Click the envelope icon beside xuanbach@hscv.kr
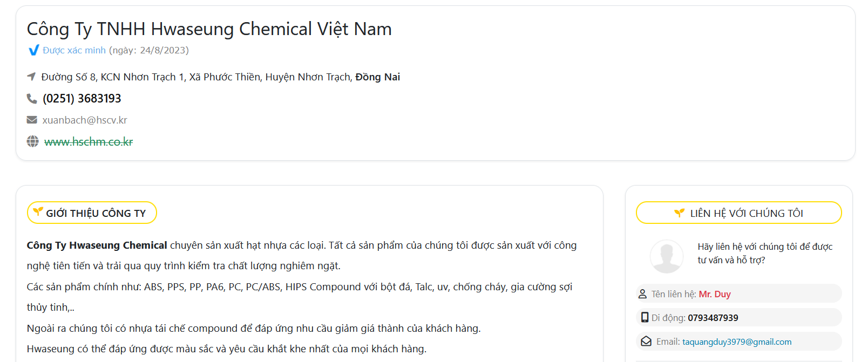The width and height of the screenshot is (868, 362). click(32, 120)
